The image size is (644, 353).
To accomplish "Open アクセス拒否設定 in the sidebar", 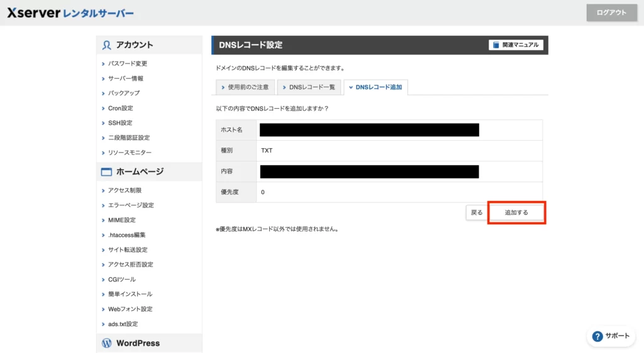I will [x=130, y=264].
